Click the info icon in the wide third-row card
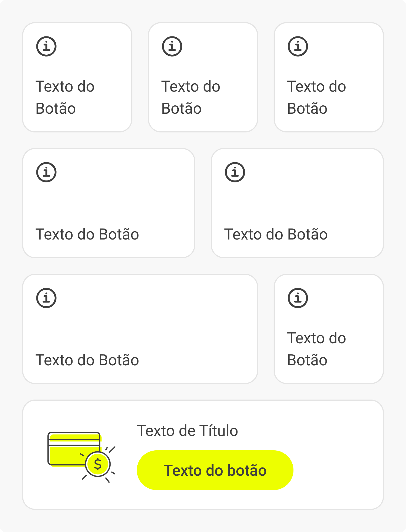Viewport: 406px width, 532px height. 46,298
